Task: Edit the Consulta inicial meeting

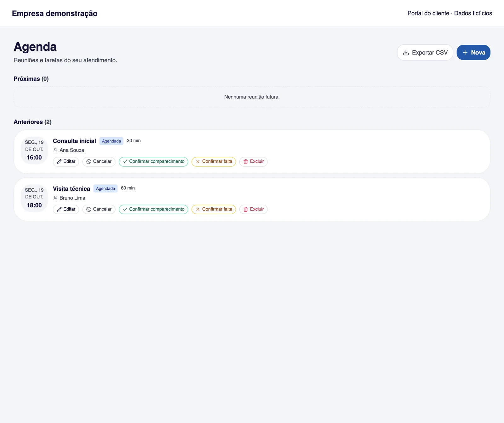Action: click(x=66, y=161)
